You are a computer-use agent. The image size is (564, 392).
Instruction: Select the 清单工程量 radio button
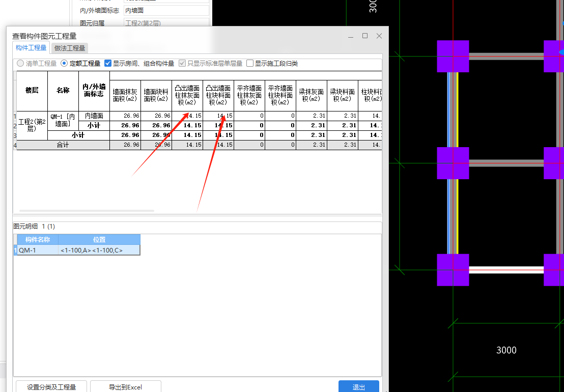click(20, 63)
